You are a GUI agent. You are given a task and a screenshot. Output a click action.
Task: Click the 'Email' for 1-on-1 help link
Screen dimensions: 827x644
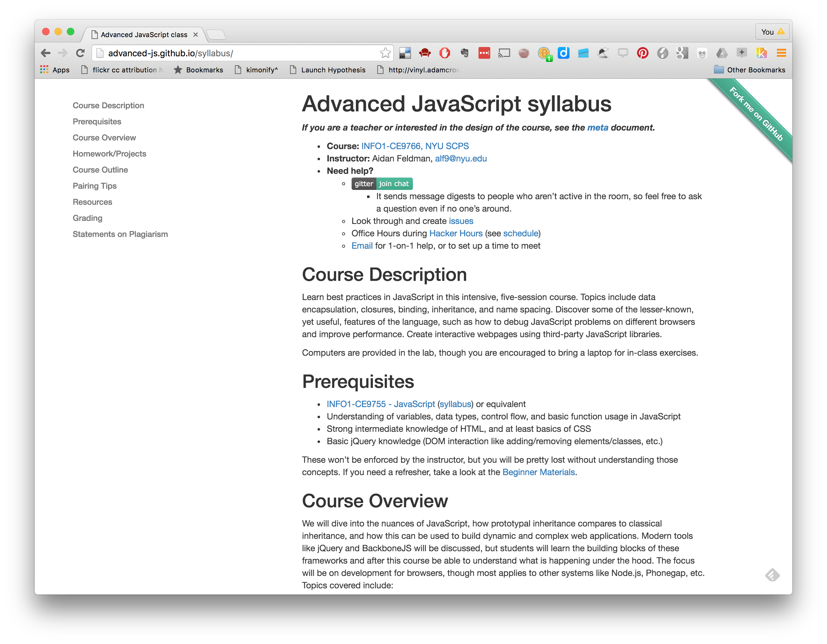(x=362, y=246)
